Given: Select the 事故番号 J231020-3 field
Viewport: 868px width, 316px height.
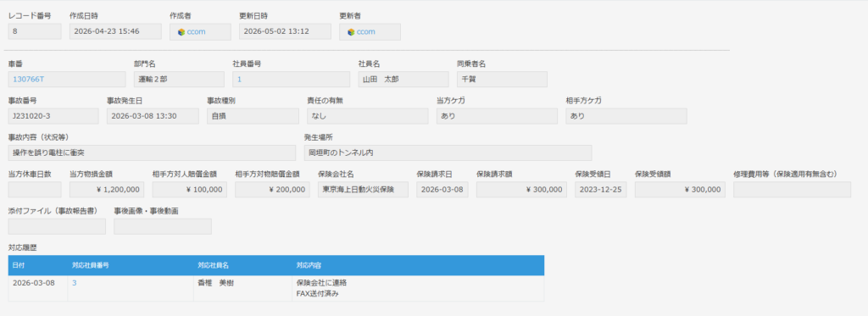Looking at the screenshot, I should point(53,116).
